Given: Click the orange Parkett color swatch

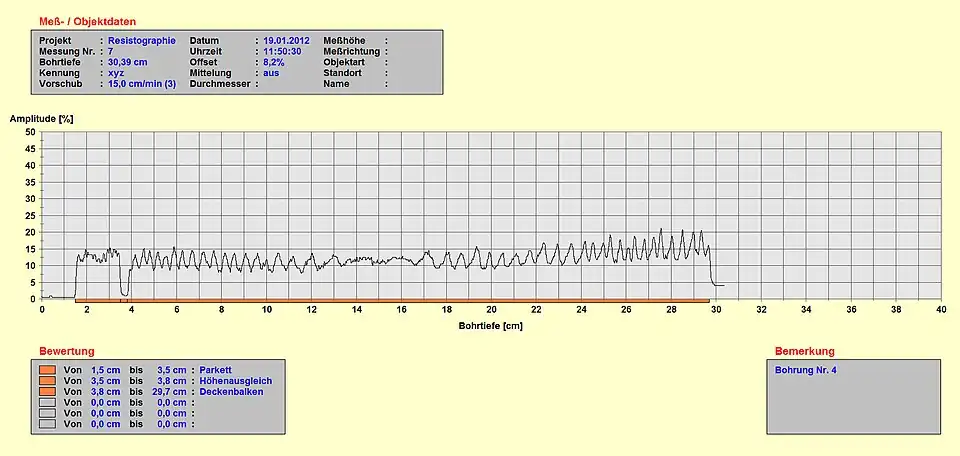Looking at the screenshot, I should [47, 369].
